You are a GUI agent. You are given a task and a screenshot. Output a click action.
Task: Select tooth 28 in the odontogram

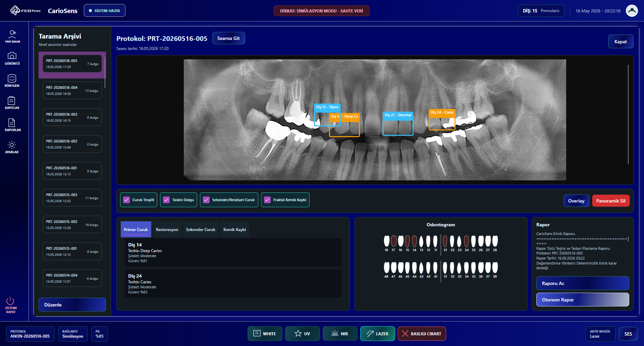[495, 243]
